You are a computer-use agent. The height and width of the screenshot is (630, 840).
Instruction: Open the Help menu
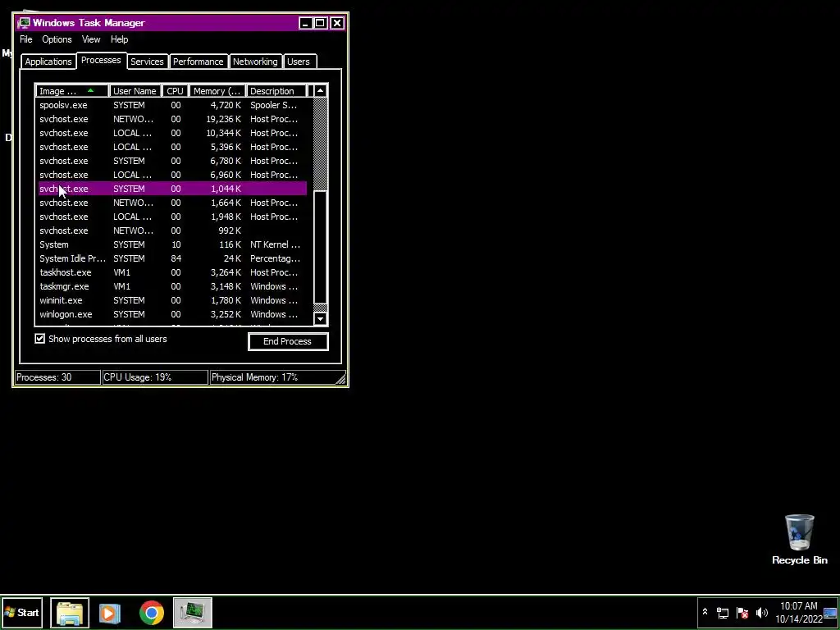pos(120,39)
